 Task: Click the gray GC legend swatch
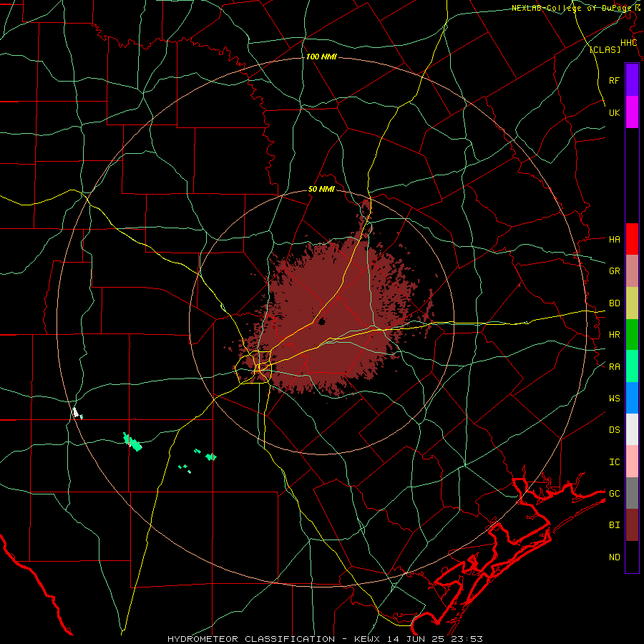pyautogui.click(x=632, y=493)
